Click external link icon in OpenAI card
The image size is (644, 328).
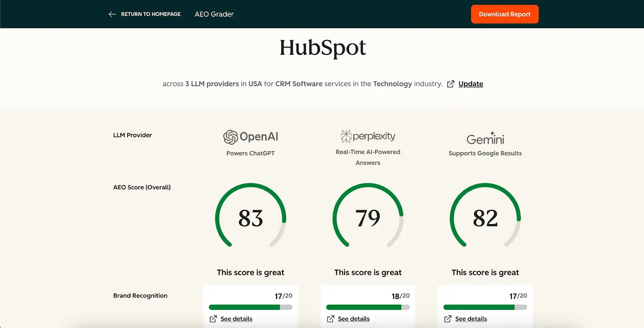click(x=213, y=319)
